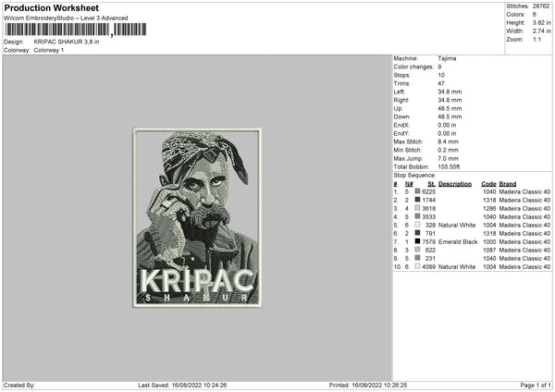Click 'Madeira Classic 40' in stop row 6
Viewport: 555px width, 392px height.
pyautogui.click(x=524, y=234)
